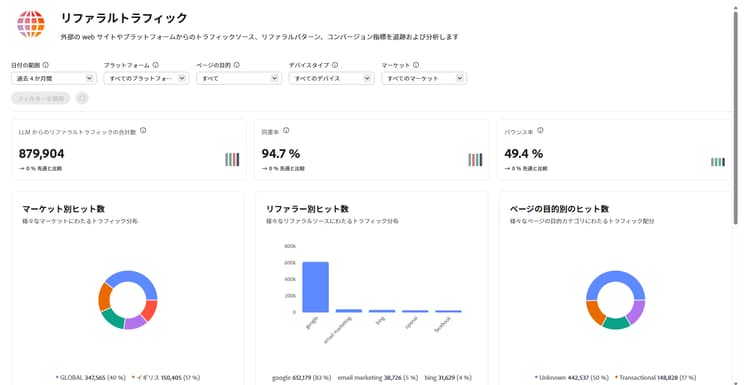Click info icon beside バウンス率

point(540,131)
